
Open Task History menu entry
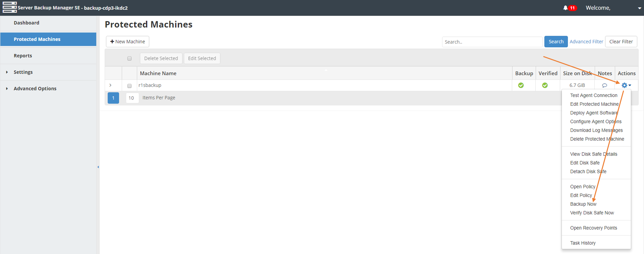[582, 243]
